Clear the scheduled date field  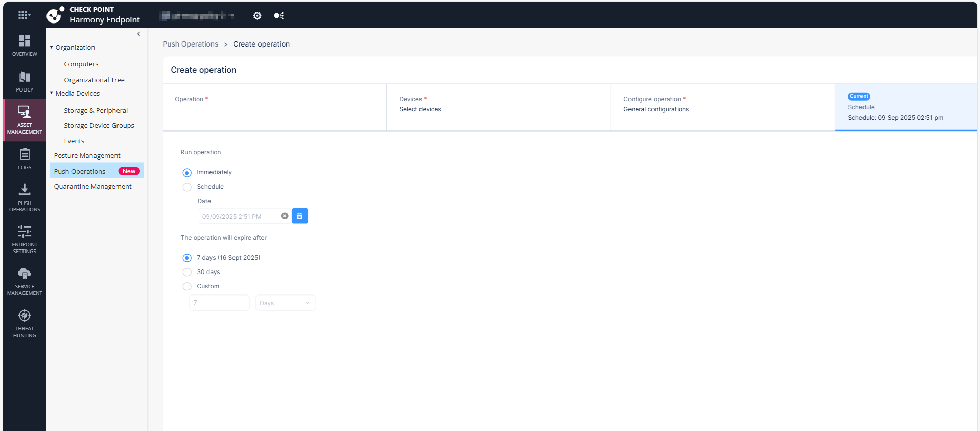click(x=285, y=216)
